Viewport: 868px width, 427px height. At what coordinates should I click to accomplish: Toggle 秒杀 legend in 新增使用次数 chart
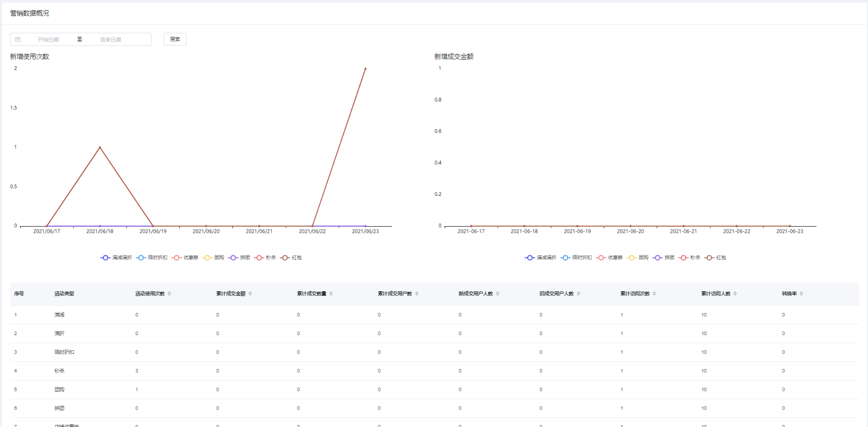[265, 258]
